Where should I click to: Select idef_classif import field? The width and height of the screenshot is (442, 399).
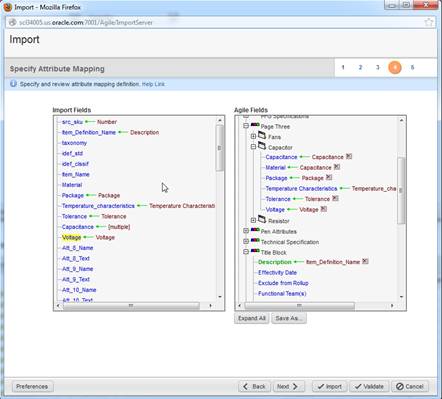pos(75,164)
